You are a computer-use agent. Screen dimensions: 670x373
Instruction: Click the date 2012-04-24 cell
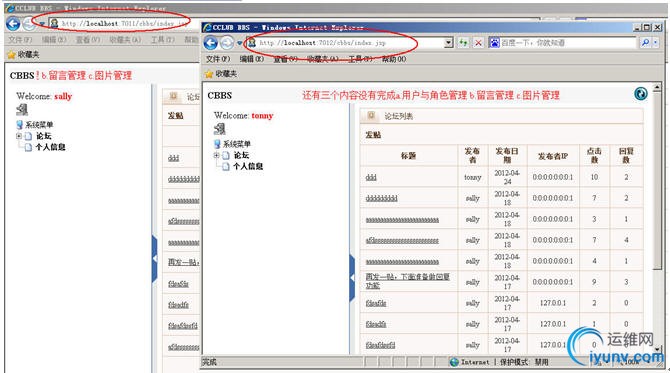(507, 177)
